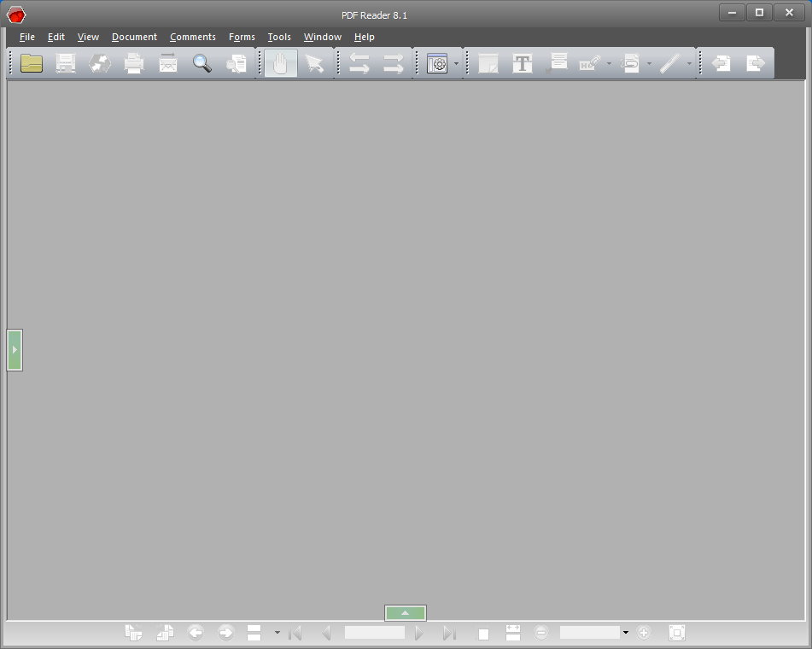Click the Print icon in the toolbar
The width and height of the screenshot is (812, 649).
click(134, 62)
